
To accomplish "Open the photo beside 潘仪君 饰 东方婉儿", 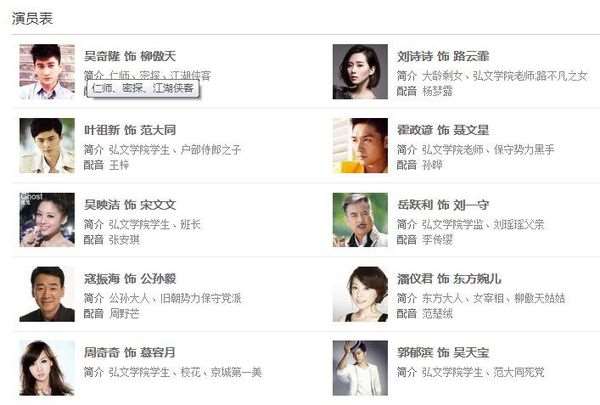I will (x=360, y=294).
